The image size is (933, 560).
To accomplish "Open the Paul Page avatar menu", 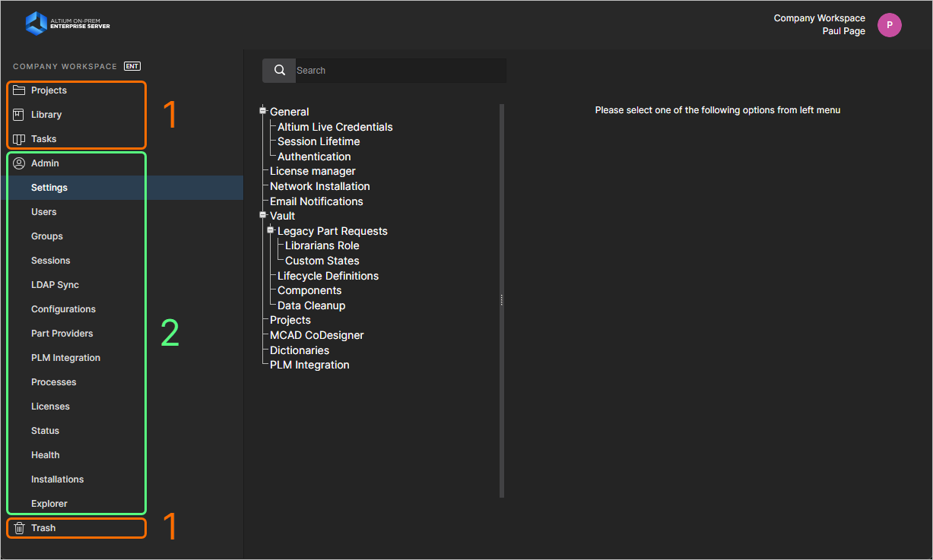I will 889,25.
